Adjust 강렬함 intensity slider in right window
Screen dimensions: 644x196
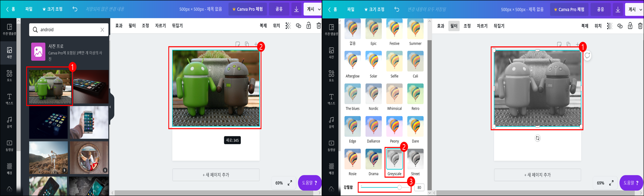384,187
